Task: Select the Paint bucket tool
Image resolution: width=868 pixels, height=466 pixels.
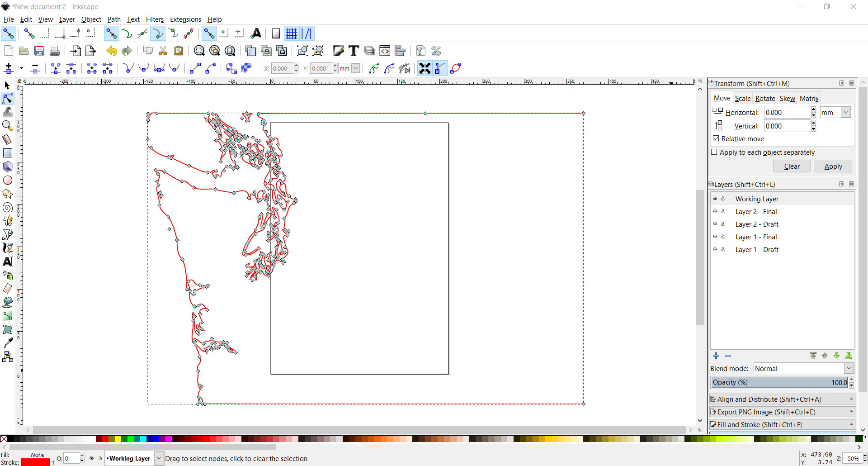Action: click(8, 302)
